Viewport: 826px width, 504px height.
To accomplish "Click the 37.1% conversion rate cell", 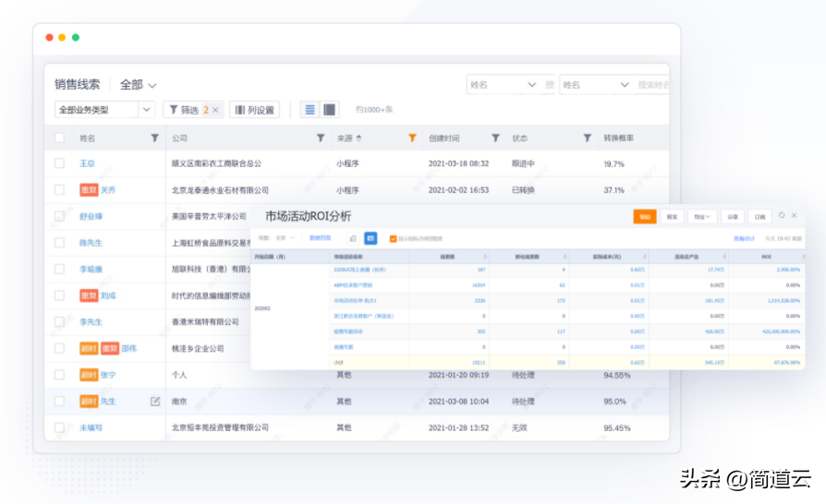I will point(614,190).
